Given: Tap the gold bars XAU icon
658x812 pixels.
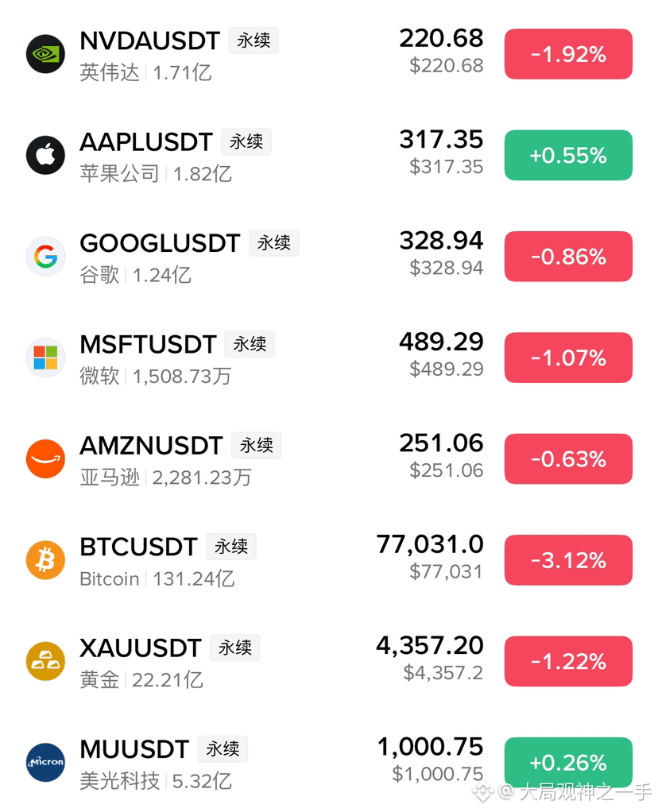Looking at the screenshot, I should (45, 661).
